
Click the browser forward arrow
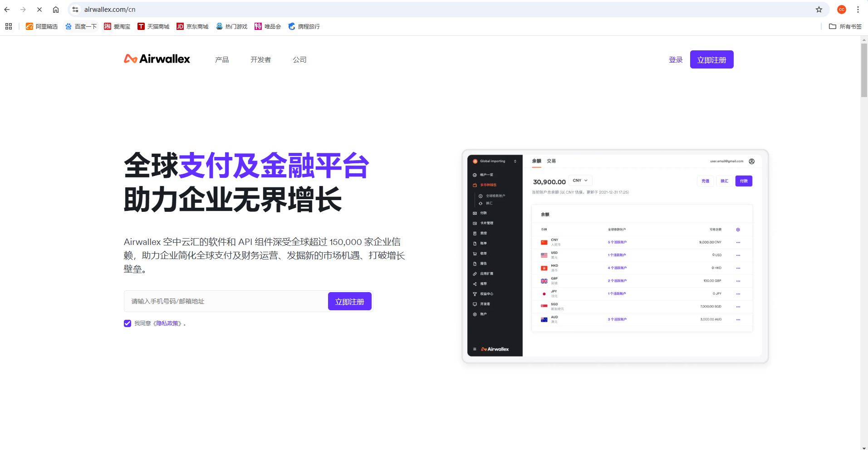point(23,9)
